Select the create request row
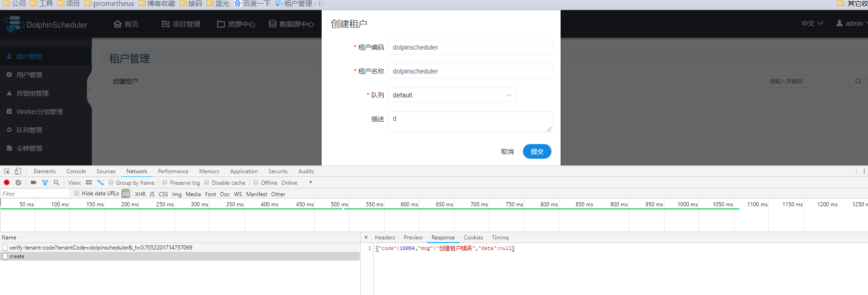The width and height of the screenshot is (868, 295). click(180, 256)
